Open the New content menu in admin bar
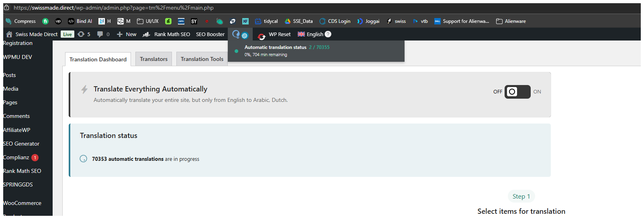Image resolution: width=644 pixels, height=219 pixels. (x=127, y=34)
